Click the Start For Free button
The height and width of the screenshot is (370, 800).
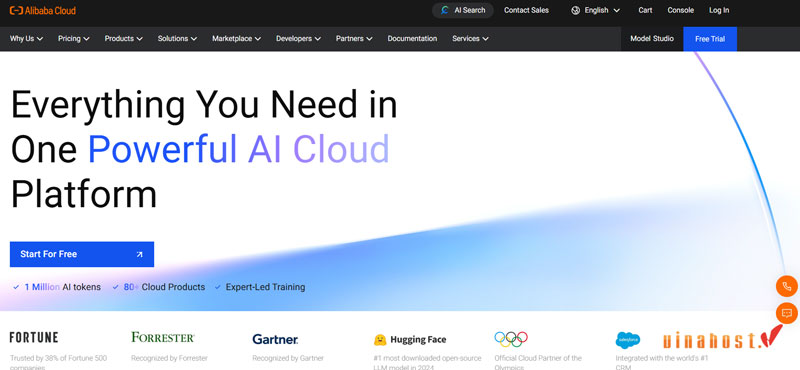82,254
